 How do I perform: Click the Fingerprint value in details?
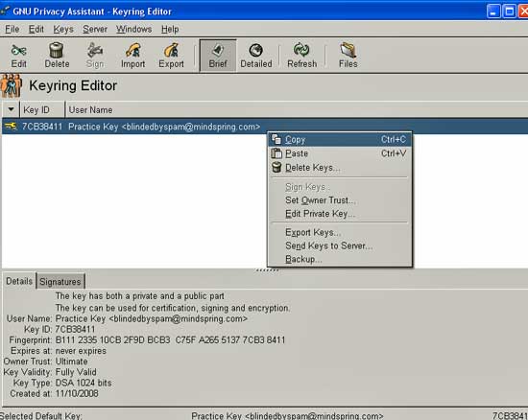click(170, 340)
